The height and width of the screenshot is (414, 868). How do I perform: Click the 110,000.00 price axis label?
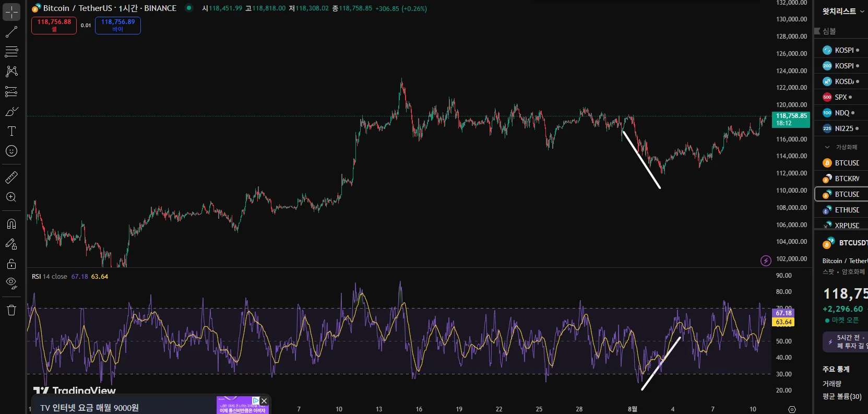tap(791, 191)
